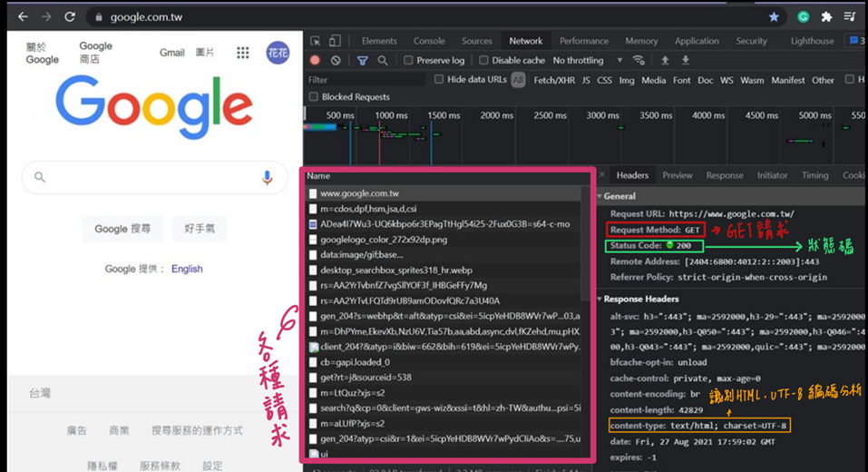Open the Performance panel
Image resolution: width=868 pixels, height=472 pixels.
(583, 41)
